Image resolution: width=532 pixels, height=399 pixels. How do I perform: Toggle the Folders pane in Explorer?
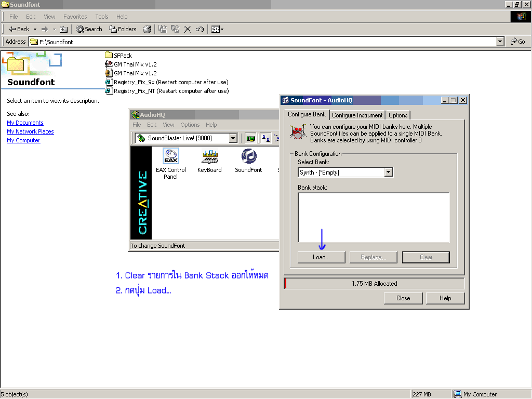pyautogui.click(x=123, y=29)
